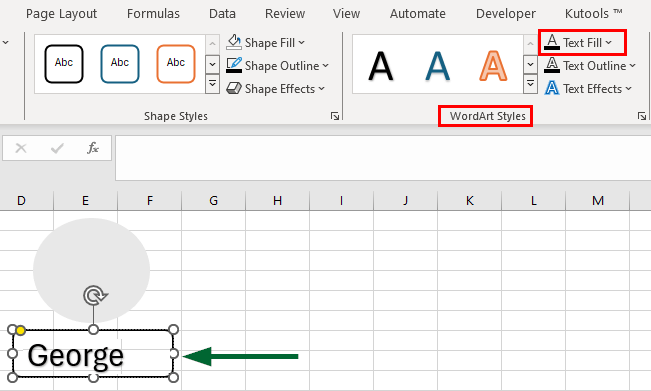Open the Automate tab
This screenshot has width=651, height=391.
(x=418, y=14)
